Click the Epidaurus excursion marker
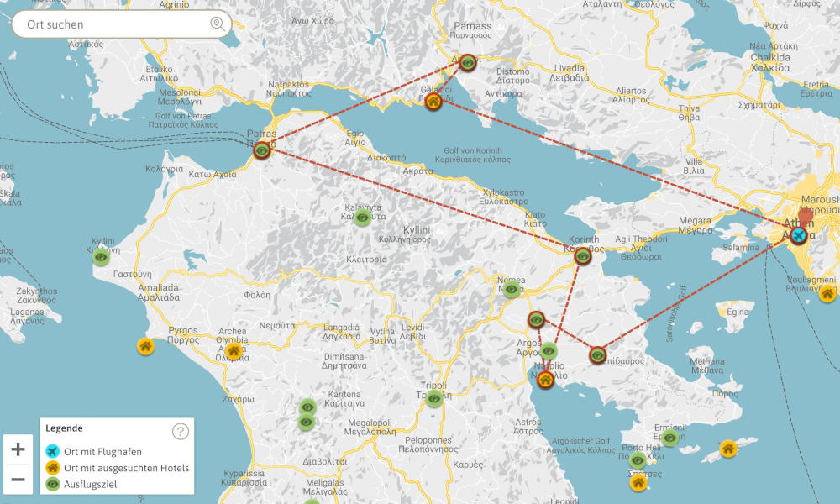Image resolution: width=840 pixels, height=504 pixels. click(597, 354)
